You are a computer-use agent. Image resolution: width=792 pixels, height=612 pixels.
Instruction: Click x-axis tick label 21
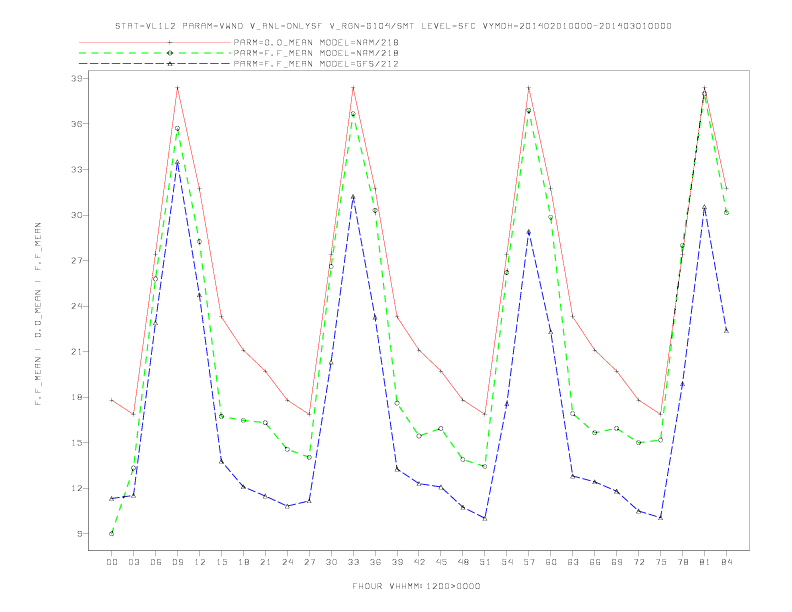[265, 562]
